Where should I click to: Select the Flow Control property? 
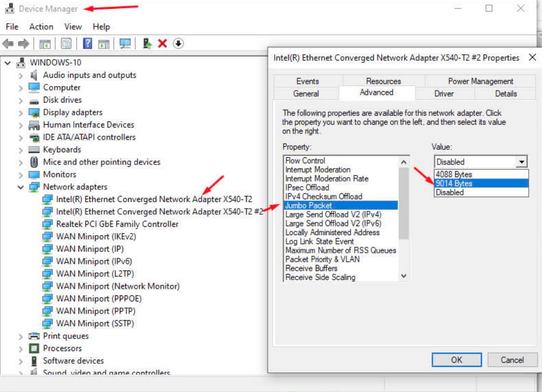coord(341,161)
